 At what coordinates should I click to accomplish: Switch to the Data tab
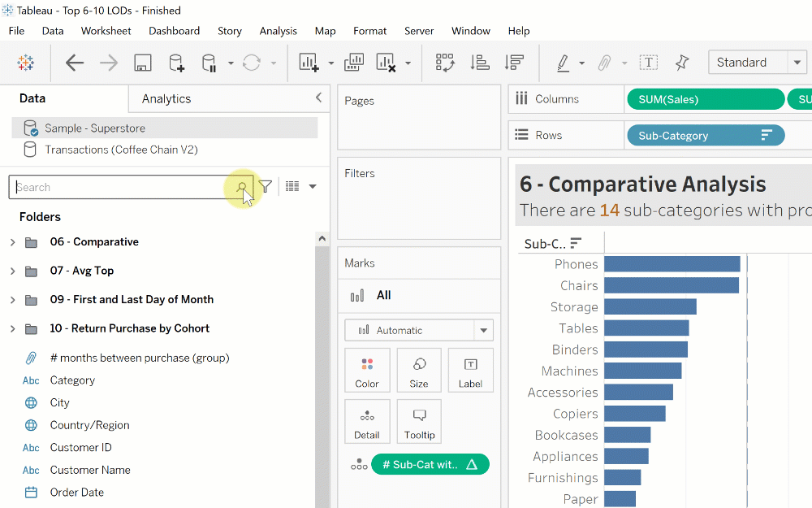pyautogui.click(x=32, y=98)
